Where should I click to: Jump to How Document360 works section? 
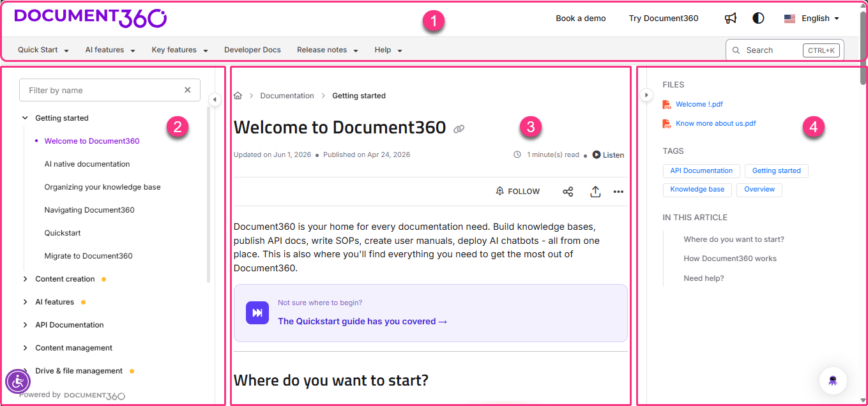(730, 259)
